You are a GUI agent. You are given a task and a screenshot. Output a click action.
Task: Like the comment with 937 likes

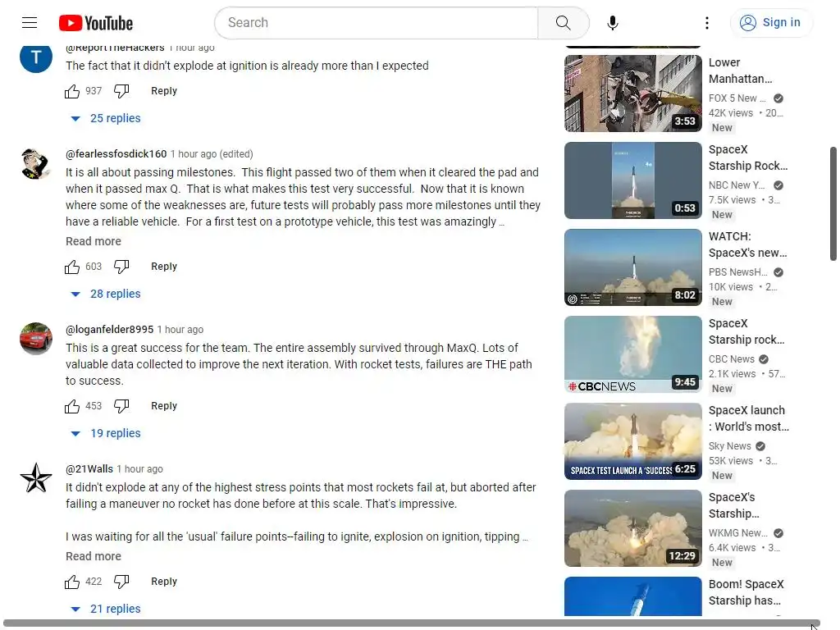tap(72, 91)
